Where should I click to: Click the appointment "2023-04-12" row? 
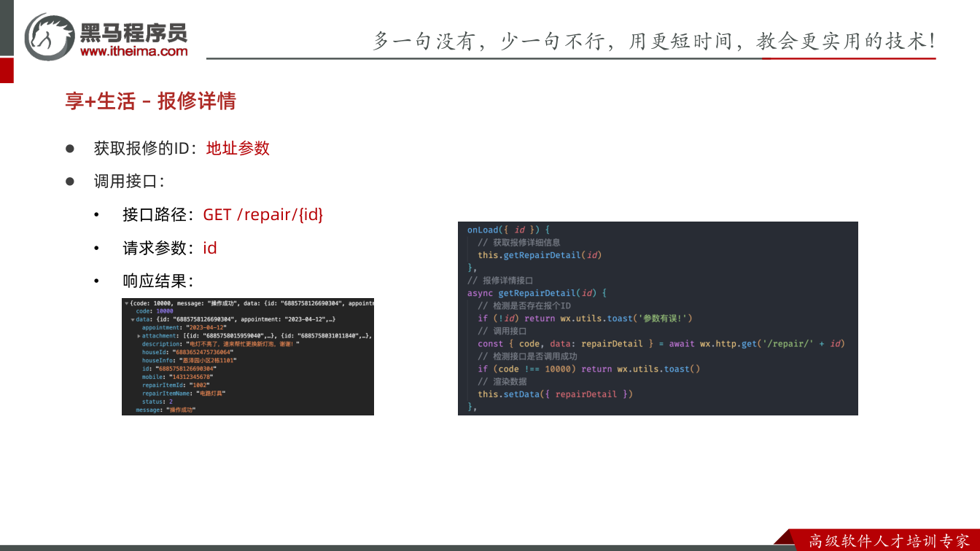(184, 328)
